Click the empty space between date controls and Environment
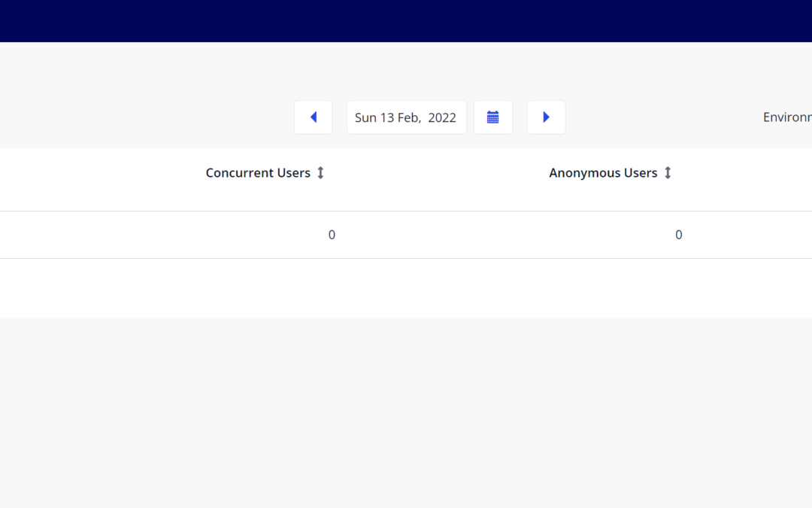 click(x=662, y=117)
